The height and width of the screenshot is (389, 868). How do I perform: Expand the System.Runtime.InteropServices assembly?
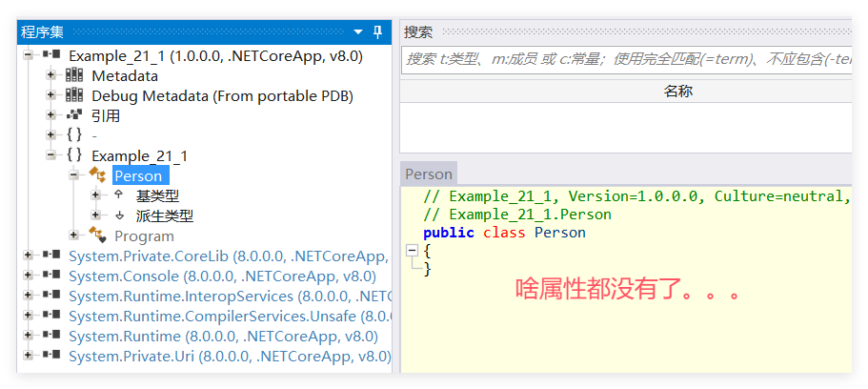pos(28,295)
